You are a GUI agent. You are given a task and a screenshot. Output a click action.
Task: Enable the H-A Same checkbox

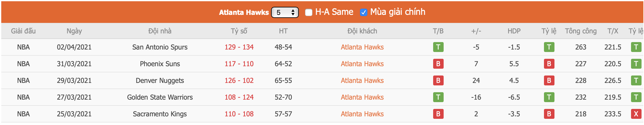pos(308,12)
